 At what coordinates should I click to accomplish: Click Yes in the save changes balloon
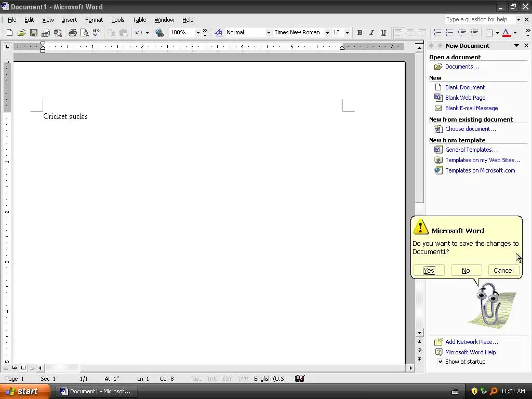(x=429, y=270)
